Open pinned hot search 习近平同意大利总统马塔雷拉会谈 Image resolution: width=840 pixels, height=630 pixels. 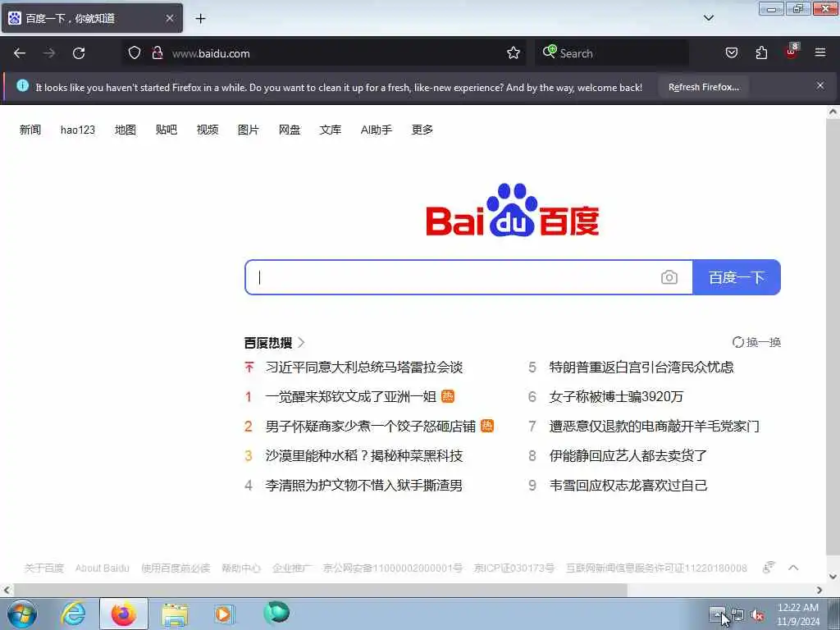(x=363, y=367)
